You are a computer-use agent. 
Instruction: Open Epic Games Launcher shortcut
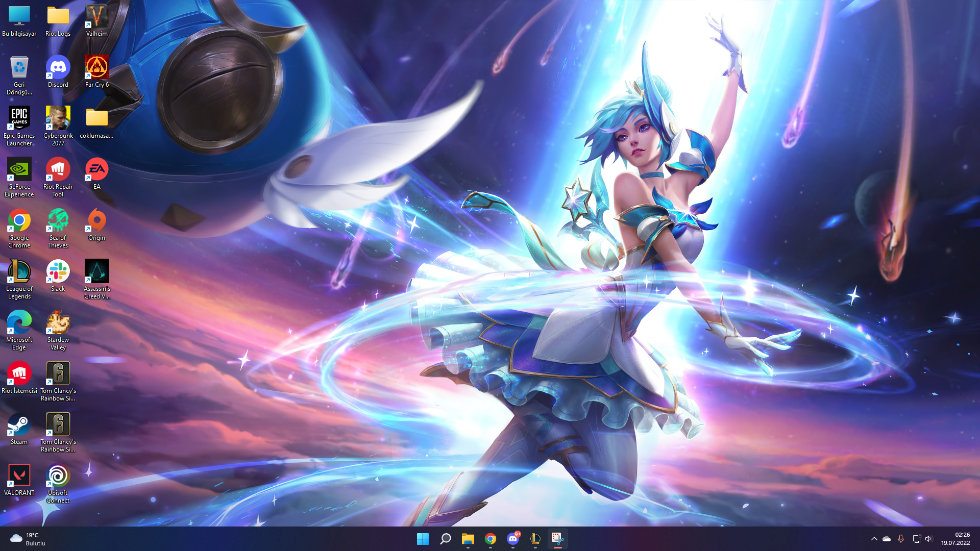click(19, 127)
